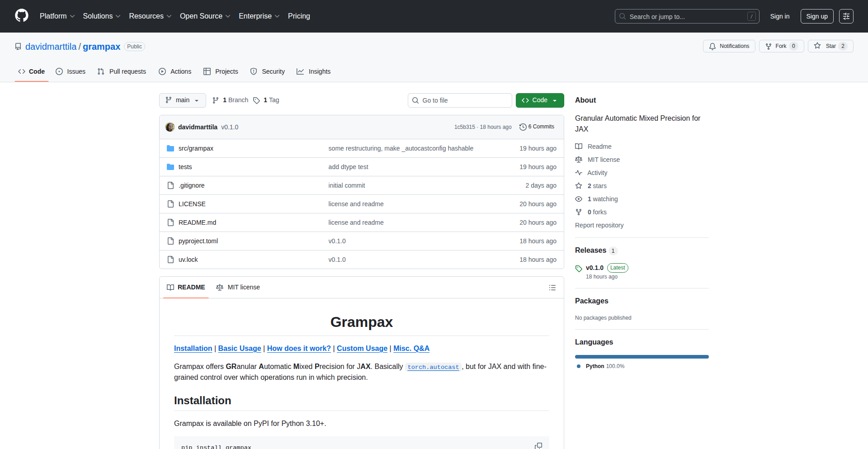Viewport: 868px width, 449px height.
Task: Open the MIT license tab
Action: click(238, 288)
